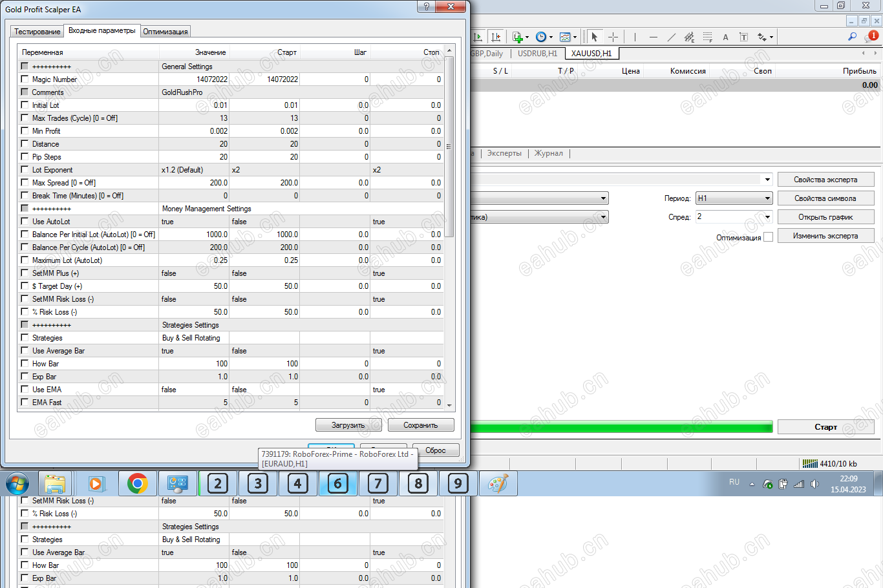Expand the testing model dropdown
Viewport: 883px width, 588px height.
click(603, 217)
